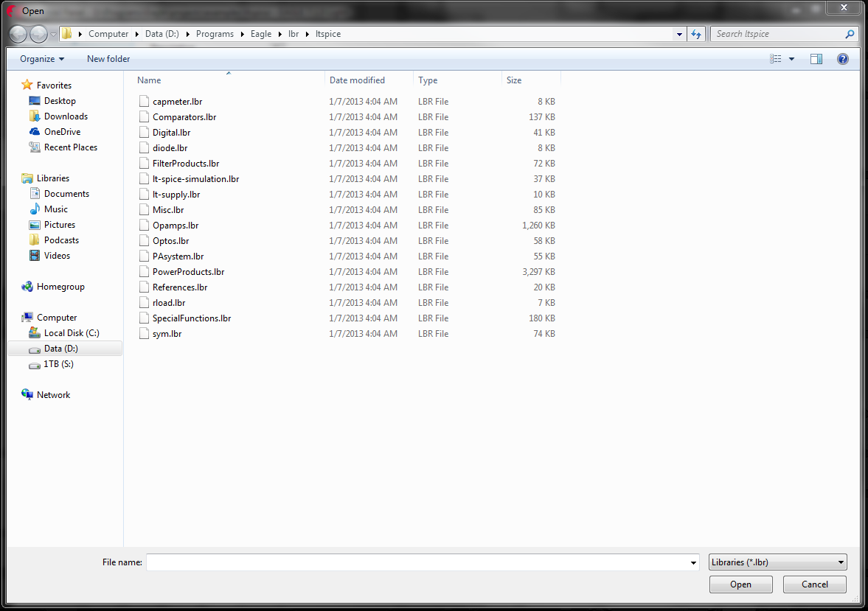Click the Open button
This screenshot has height=611, width=868.
[x=740, y=584]
